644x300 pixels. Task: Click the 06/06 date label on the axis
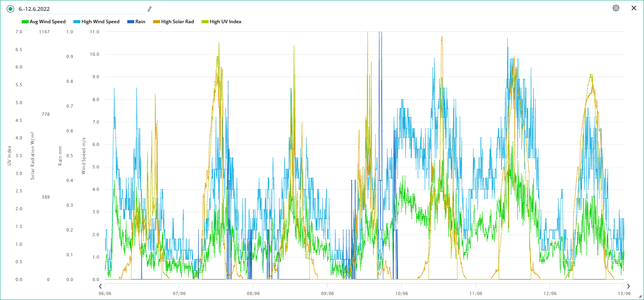pos(105,293)
